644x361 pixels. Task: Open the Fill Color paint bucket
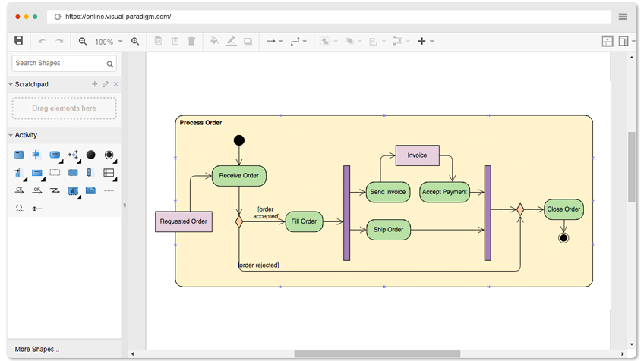click(214, 41)
